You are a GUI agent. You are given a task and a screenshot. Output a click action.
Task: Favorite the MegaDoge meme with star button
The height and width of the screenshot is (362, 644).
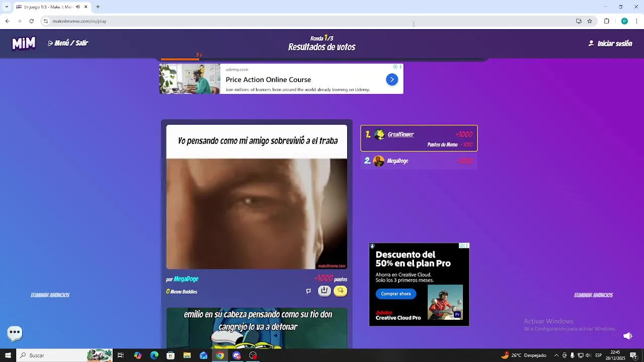point(341,291)
